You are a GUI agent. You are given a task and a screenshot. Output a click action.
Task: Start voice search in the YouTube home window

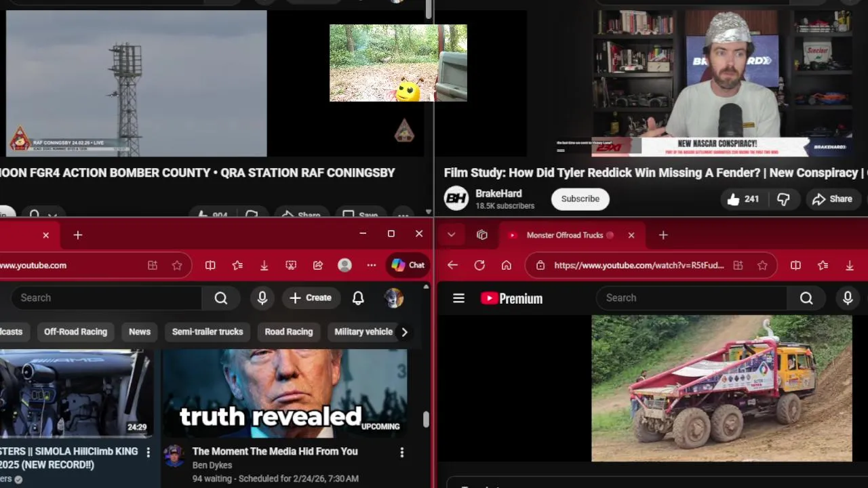tap(262, 298)
